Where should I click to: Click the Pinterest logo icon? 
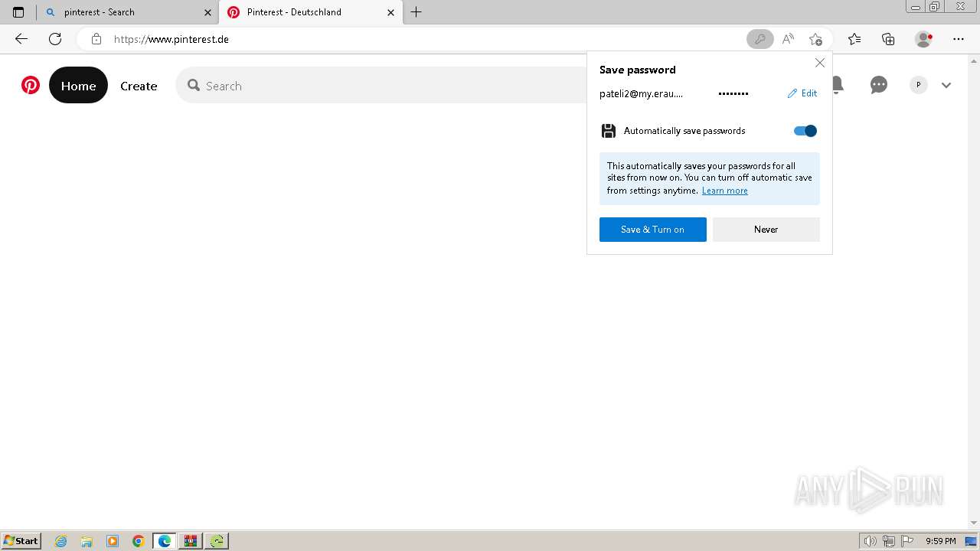[31, 85]
